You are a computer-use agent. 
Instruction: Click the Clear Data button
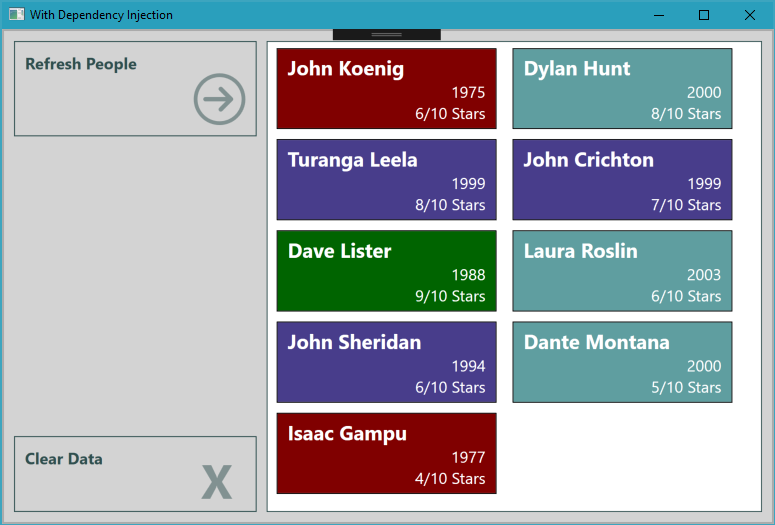135,474
